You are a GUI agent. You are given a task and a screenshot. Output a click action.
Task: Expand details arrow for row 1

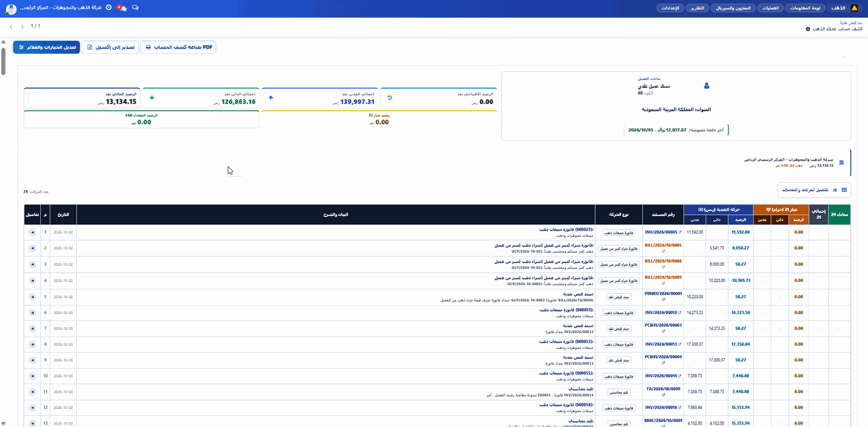tap(32, 232)
